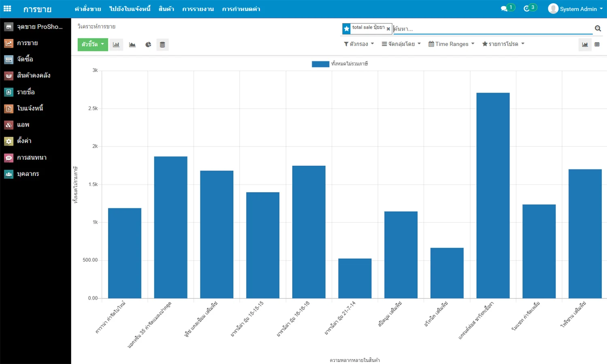Click the blue legend color swatch
The image size is (607, 364).
320,64
